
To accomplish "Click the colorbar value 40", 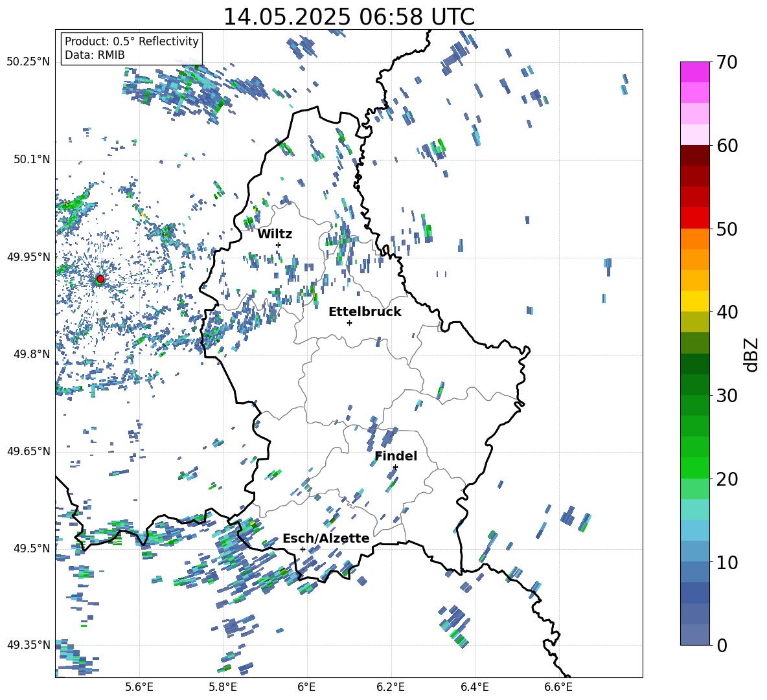I will coord(726,312).
